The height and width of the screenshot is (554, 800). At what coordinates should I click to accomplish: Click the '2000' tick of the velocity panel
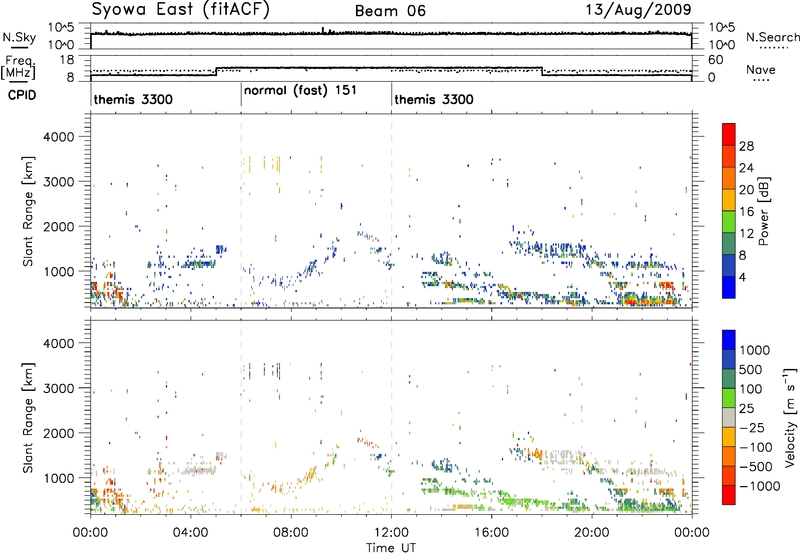[x=58, y=433]
